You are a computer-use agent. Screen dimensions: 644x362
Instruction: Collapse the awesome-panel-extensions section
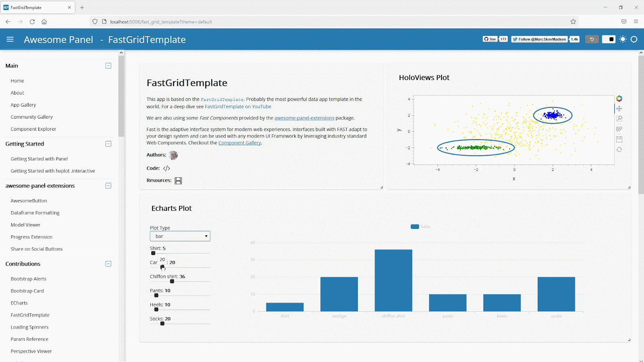[108, 185]
